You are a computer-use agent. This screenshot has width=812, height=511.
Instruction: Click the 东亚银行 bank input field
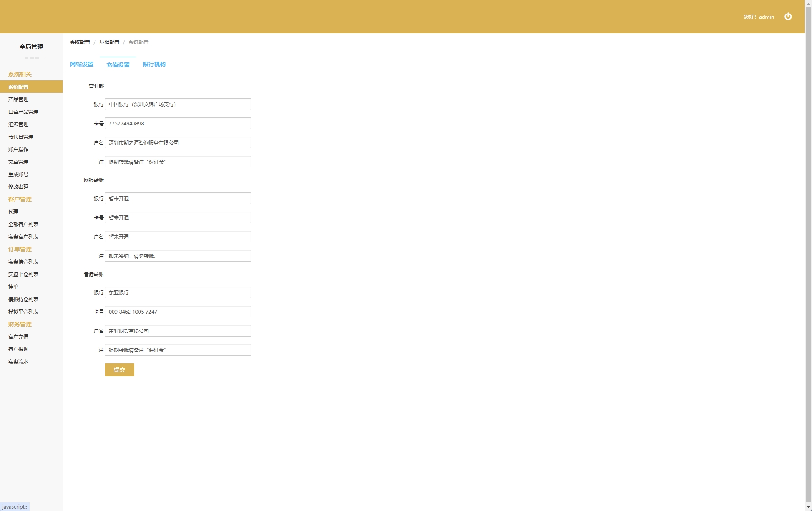[178, 292]
